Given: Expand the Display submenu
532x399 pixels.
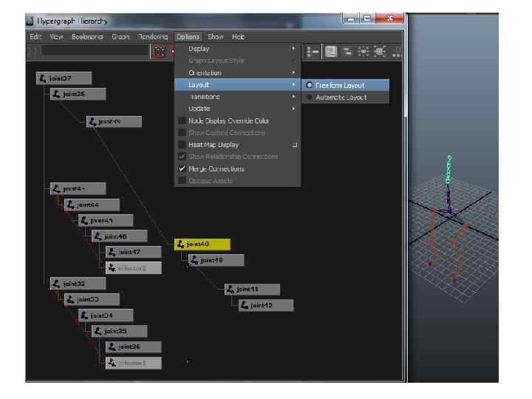Looking at the screenshot, I should pos(237,49).
